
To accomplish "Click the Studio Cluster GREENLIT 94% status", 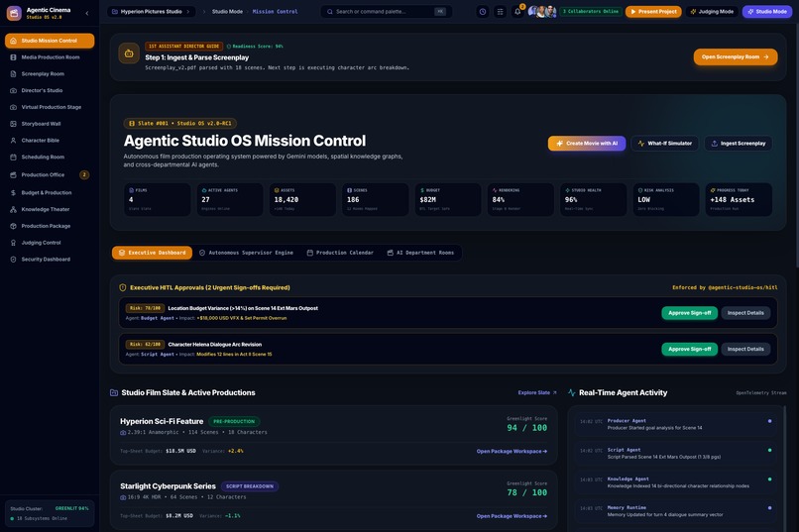I will (50, 508).
